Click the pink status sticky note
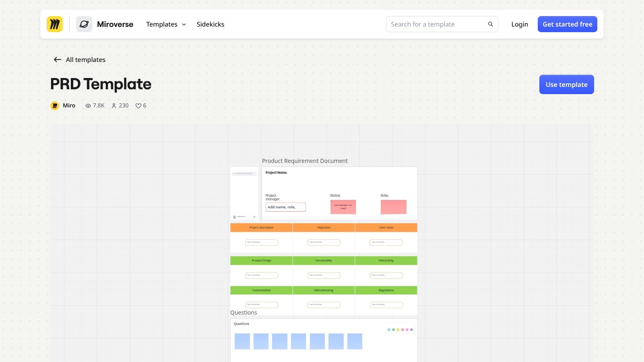Screen dimensions: 644x362 pos(343,207)
